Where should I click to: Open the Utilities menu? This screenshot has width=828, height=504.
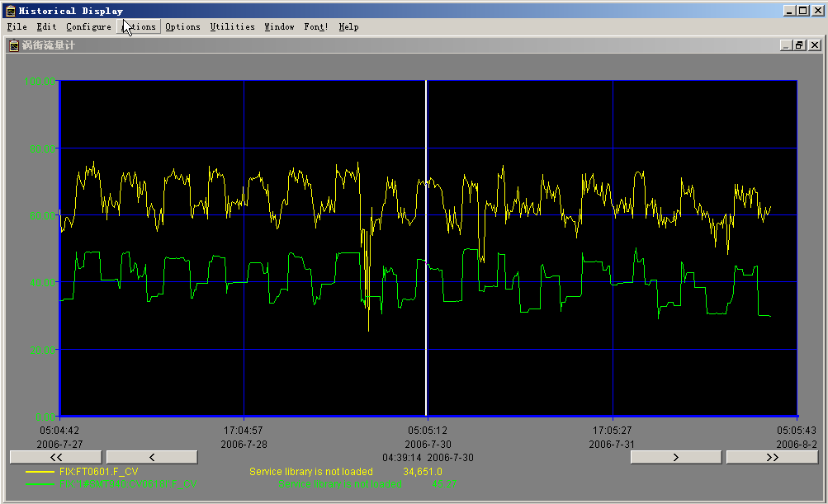coord(232,26)
